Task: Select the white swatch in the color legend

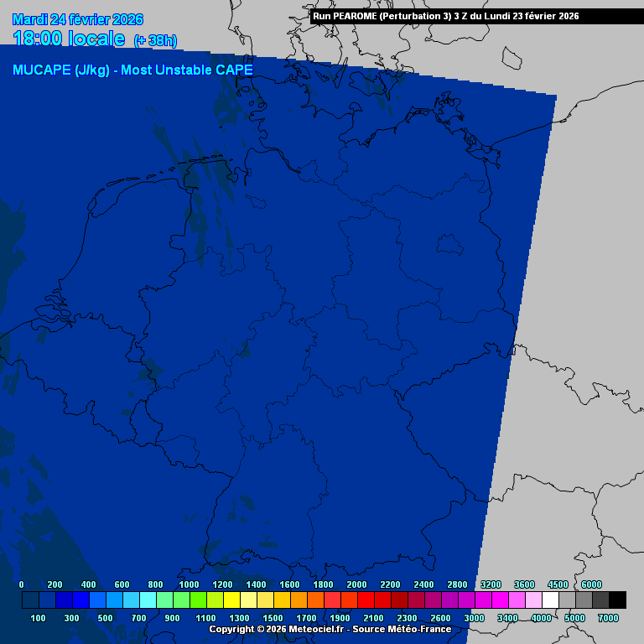Action: coord(550,600)
